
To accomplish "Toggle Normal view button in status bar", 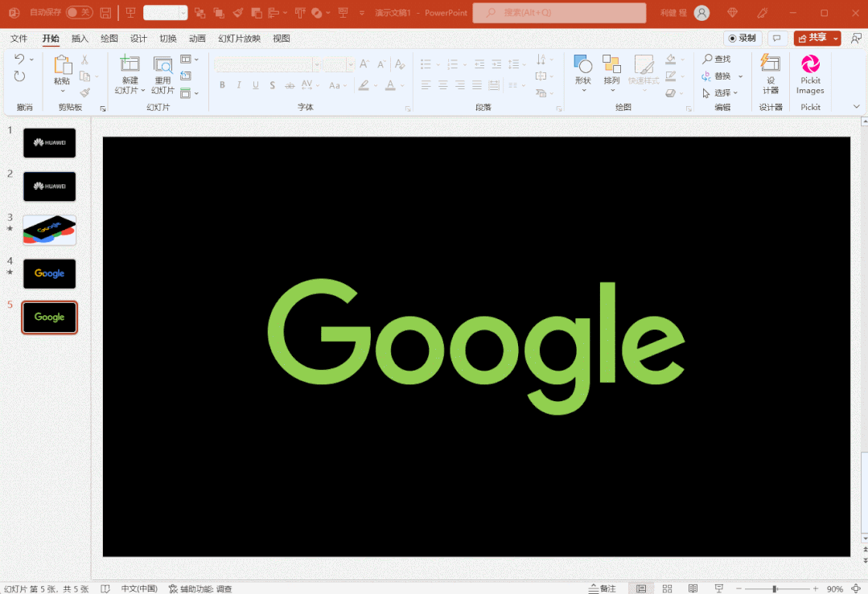I will pos(641,588).
